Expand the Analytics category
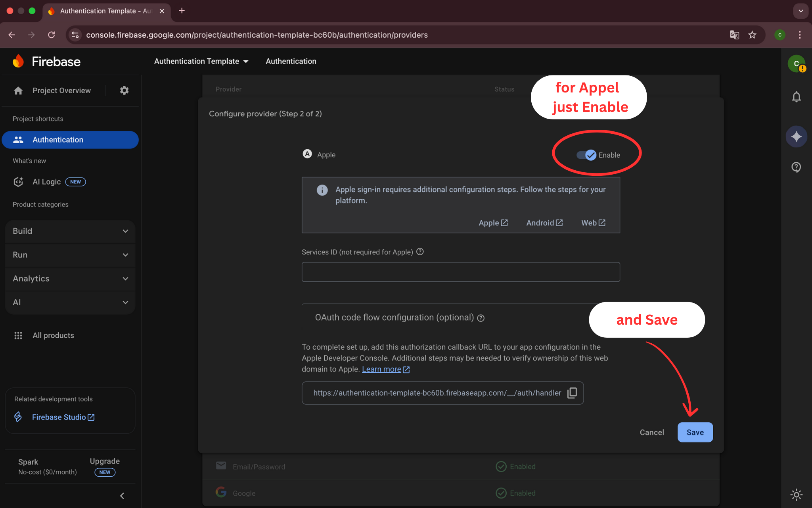812x508 pixels. (x=70, y=279)
